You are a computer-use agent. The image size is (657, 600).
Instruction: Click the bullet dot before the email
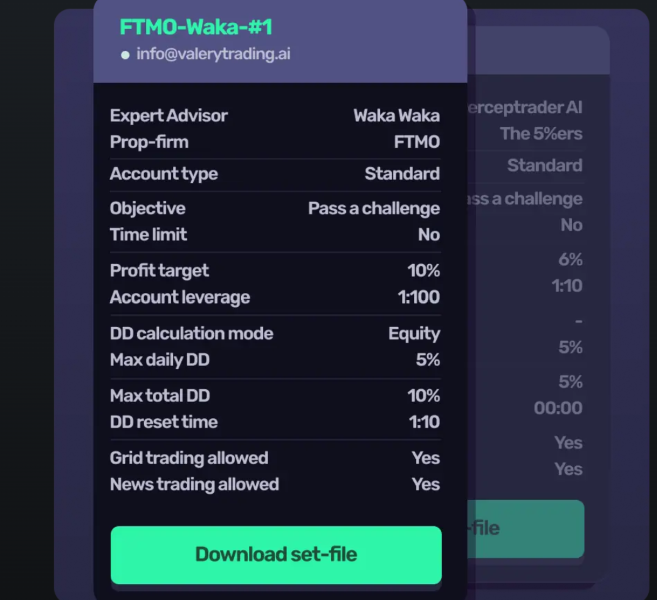[125, 55]
